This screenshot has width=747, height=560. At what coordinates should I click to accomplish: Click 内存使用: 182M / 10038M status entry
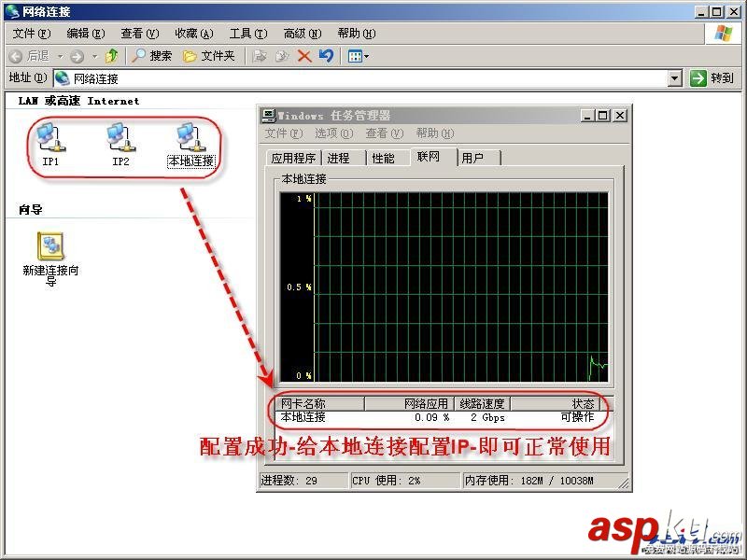click(540, 481)
